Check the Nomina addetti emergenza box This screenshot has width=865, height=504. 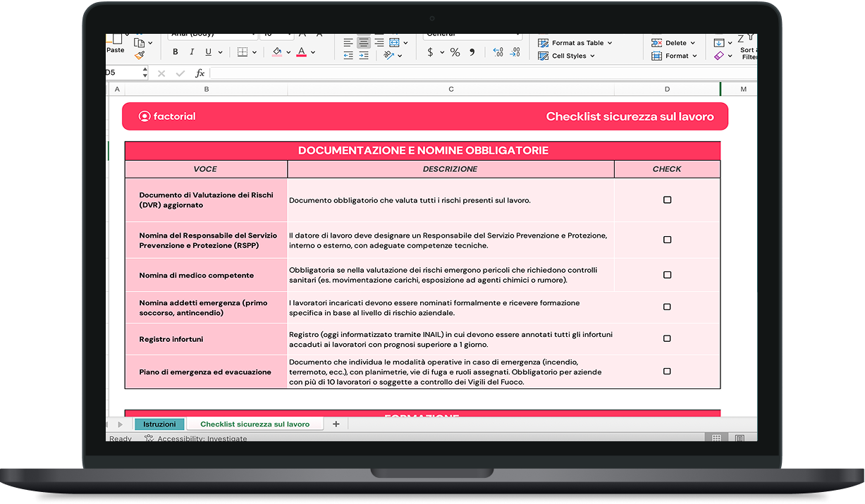[668, 307]
